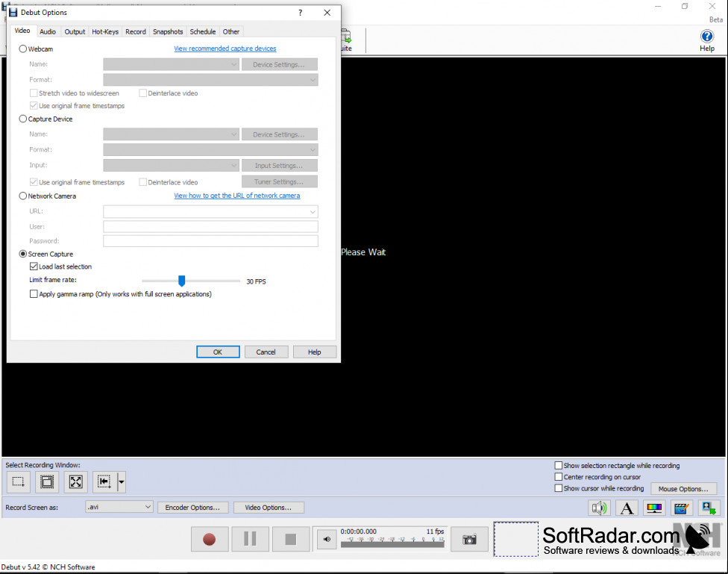Click the previous selection recording icon

(x=104, y=481)
